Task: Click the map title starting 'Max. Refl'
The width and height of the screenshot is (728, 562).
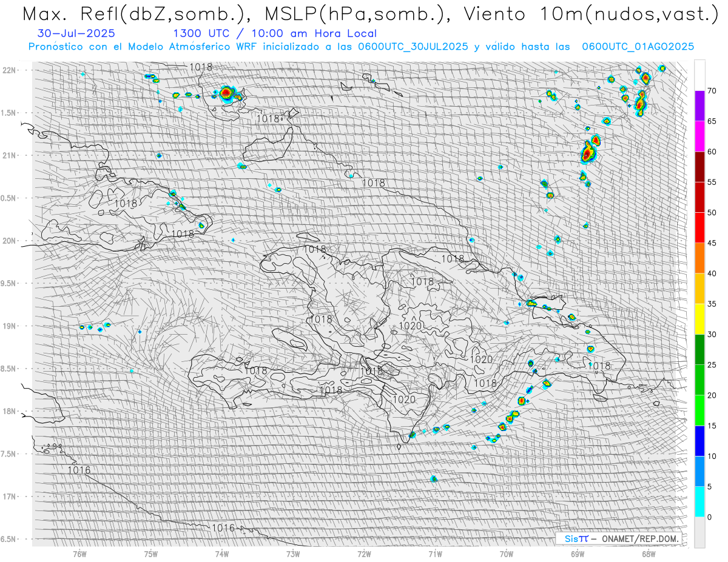Action: pyautogui.click(x=369, y=13)
